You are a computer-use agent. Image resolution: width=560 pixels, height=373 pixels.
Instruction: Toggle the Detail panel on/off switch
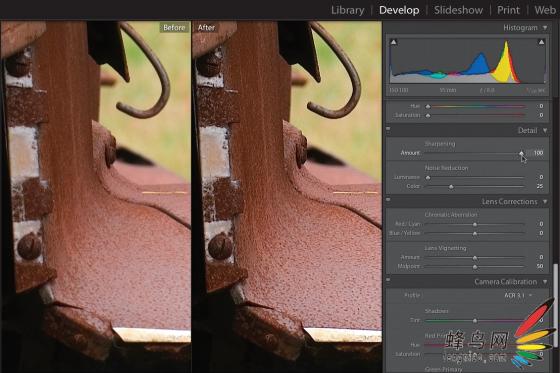click(x=388, y=129)
